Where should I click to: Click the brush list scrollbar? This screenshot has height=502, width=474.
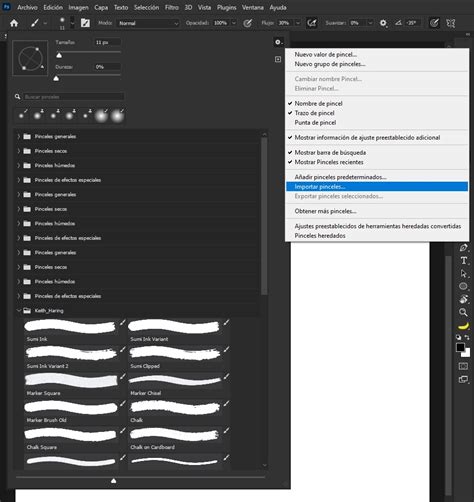[264, 216]
